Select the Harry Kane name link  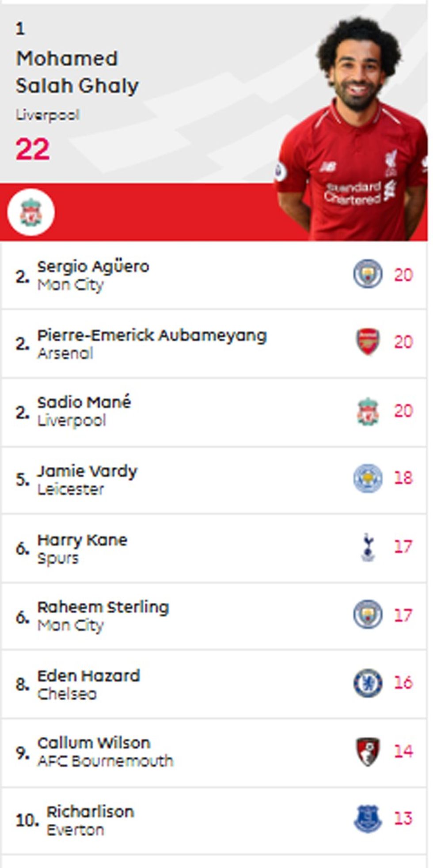[82, 540]
